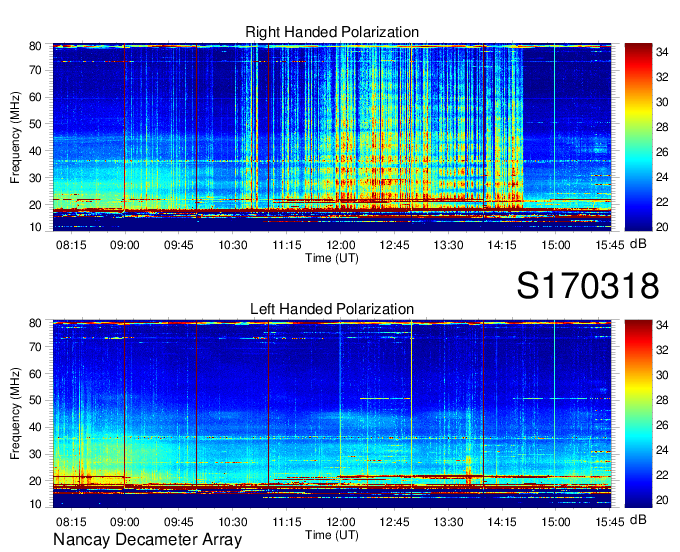Click the 09:00 time tick under Right Handed plot
Image resolution: width=680 pixels, height=552 pixels.
[125, 245]
